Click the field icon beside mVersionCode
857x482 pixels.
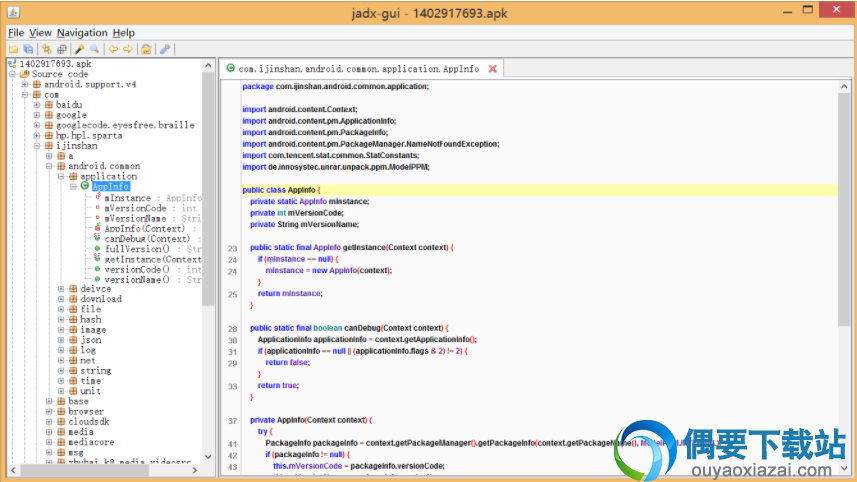point(97,208)
